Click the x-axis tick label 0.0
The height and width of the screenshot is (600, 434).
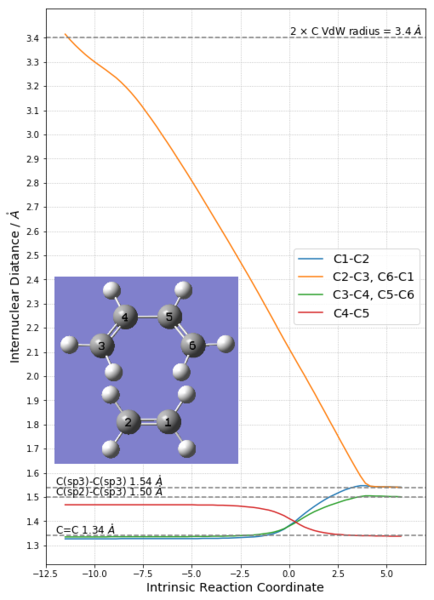point(289,574)
